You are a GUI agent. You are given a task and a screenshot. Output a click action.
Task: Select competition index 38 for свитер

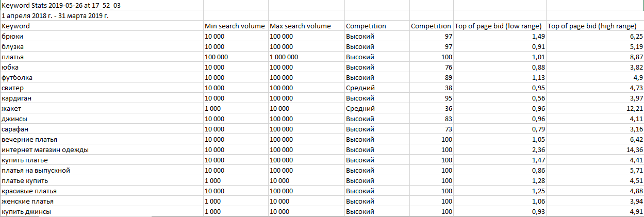[432, 88]
